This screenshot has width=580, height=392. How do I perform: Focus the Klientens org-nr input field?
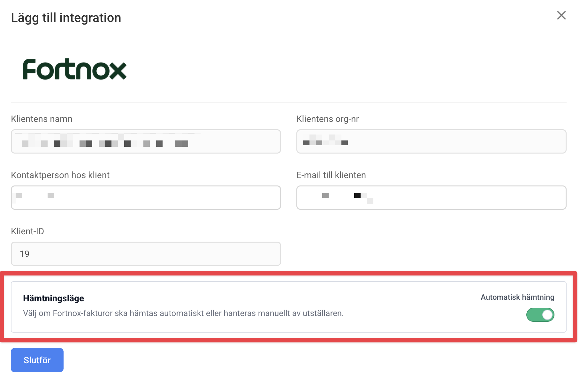point(431,141)
